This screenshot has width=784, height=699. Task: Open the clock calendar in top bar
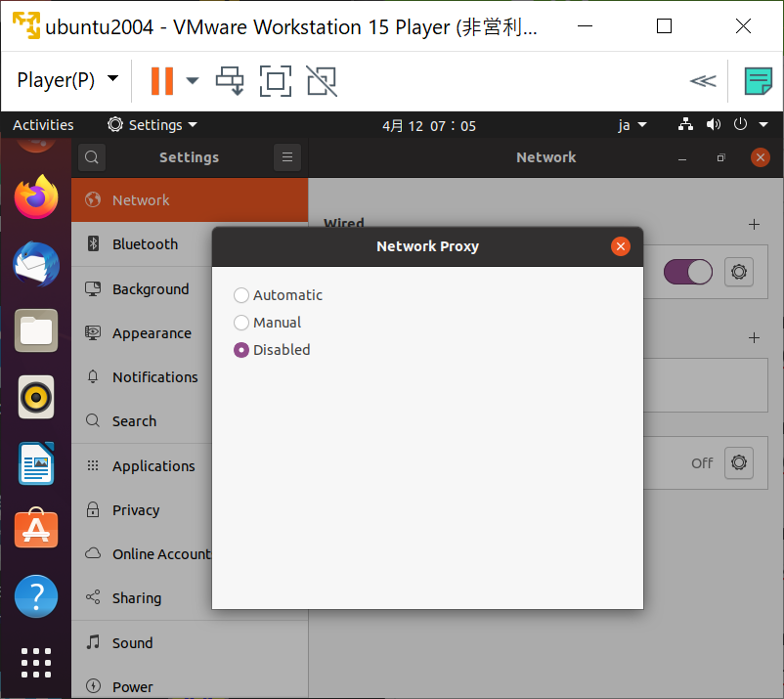tap(429, 125)
